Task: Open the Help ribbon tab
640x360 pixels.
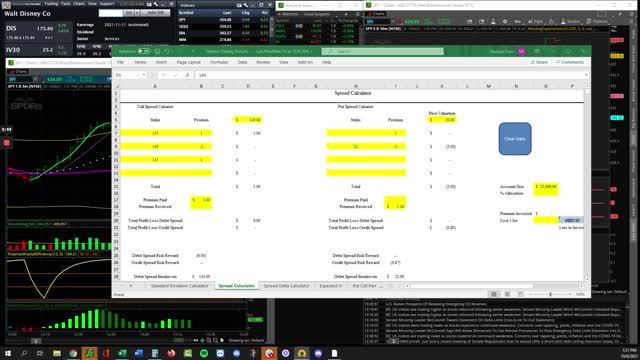Action: point(327,62)
